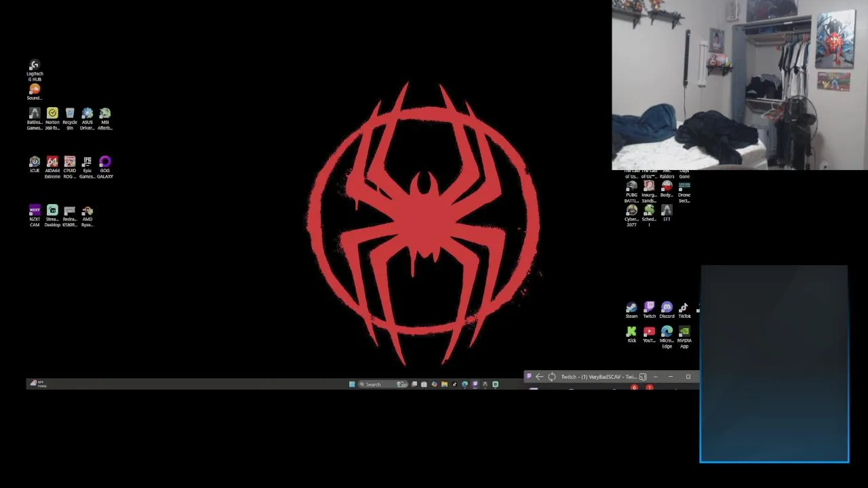The height and width of the screenshot is (488, 868).
Task: Open the Recycle Bin
Action: (70, 119)
